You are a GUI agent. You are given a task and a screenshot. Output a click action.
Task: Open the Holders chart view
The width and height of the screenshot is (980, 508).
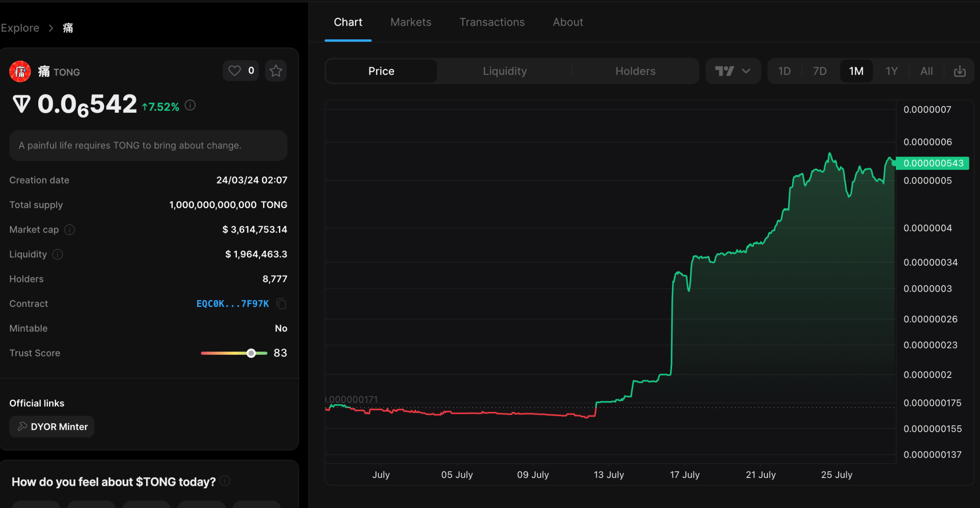click(635, 71)
